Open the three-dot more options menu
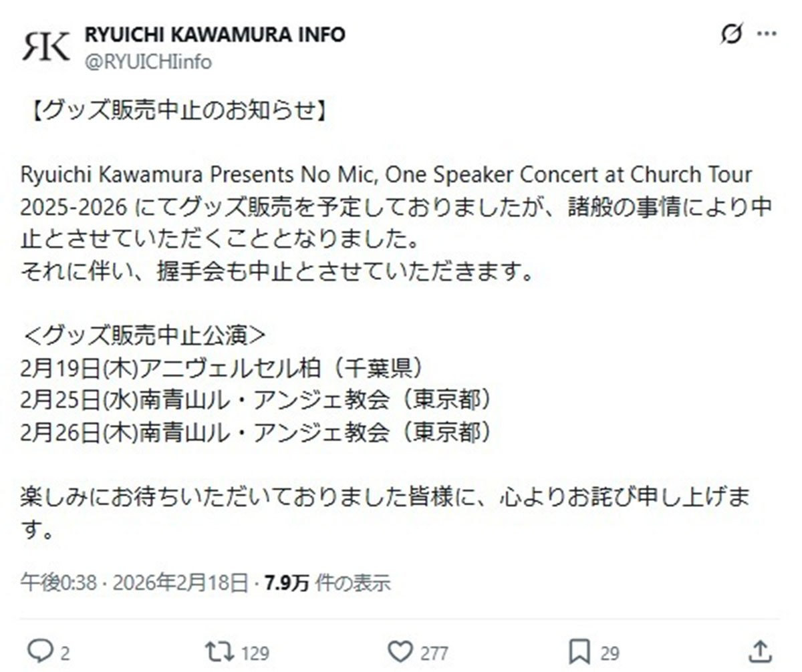Viewport: 802px width, 672px height. pyautogui.click(x=767, y=34)
